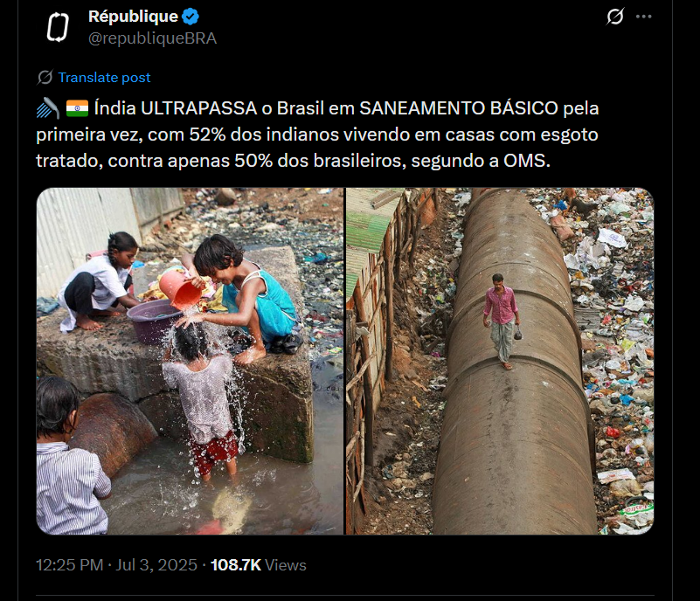
Task: Click the Grok icon at top right
Action: click(x=614, y=17)
